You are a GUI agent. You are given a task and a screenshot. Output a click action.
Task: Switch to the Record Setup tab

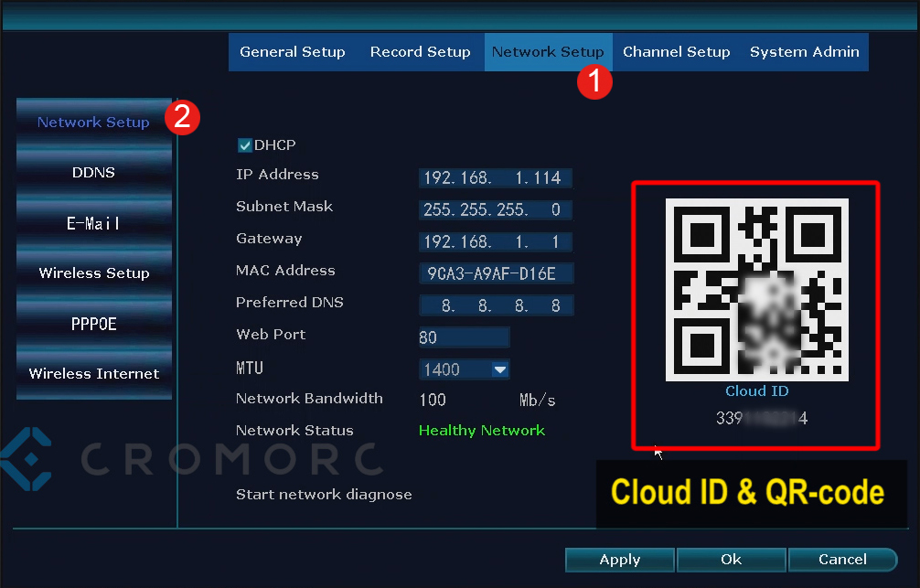420,52
